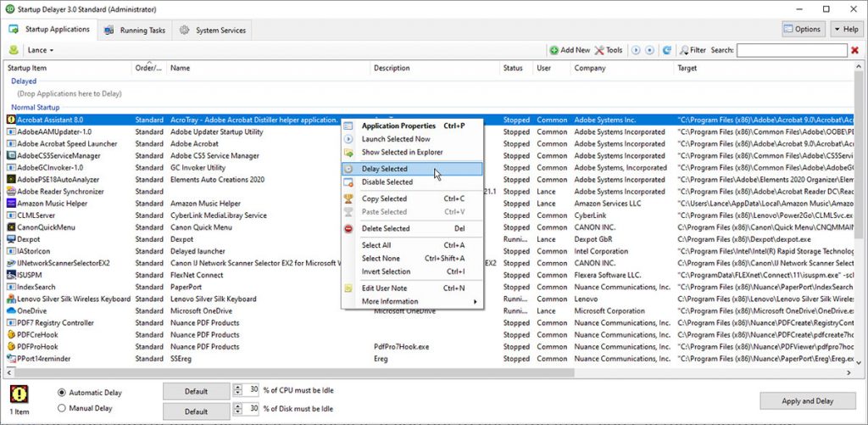Click the blue stop icon in toolbar
Image resolution: width=868 pixels, height=425 pixels.
point(649,51)
